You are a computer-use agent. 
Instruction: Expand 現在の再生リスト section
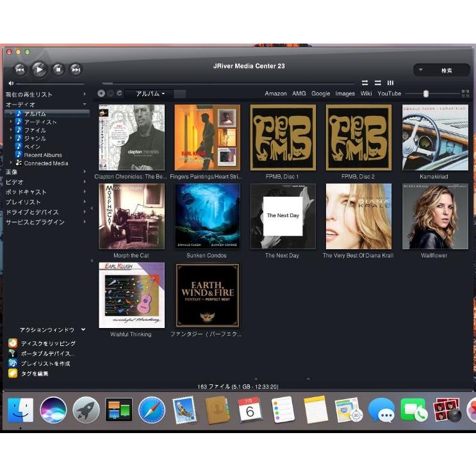pos(85,94)
